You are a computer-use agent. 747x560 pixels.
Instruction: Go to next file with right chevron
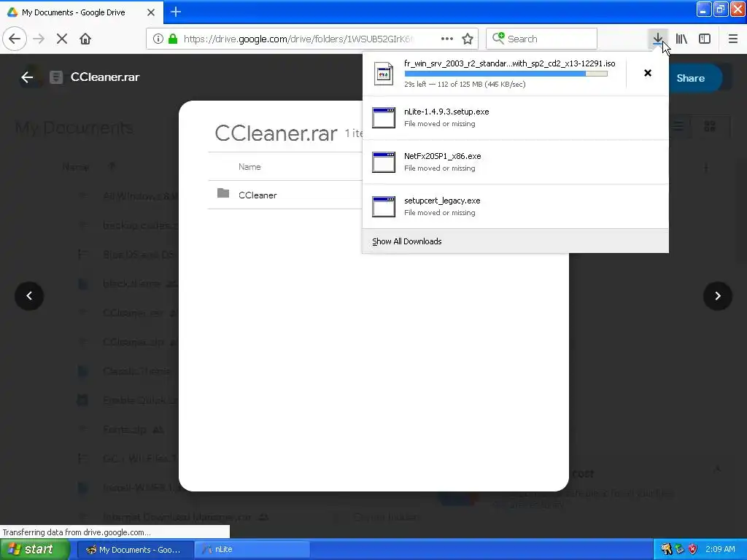[718, 296]
